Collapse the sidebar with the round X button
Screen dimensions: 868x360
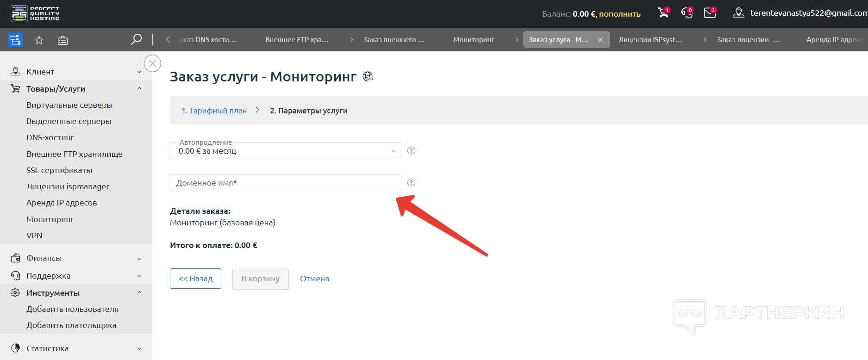[153, 63]
